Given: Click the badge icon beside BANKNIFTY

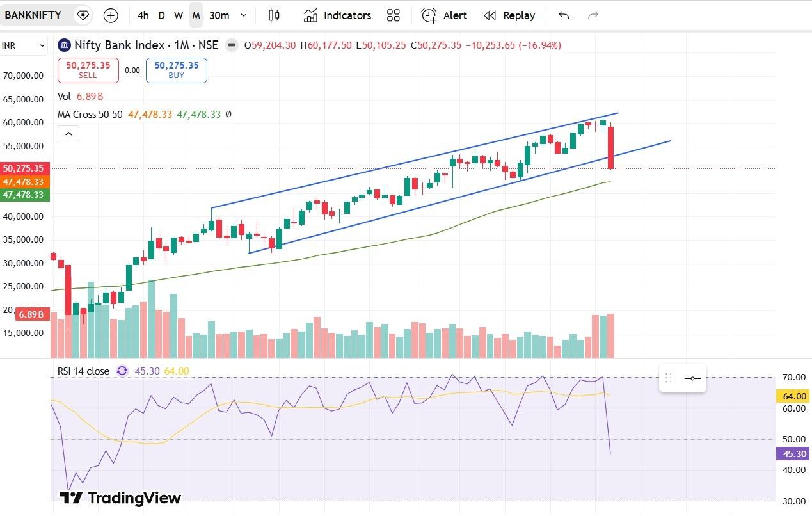Looking at the screenshot, I should pos(83,15).
